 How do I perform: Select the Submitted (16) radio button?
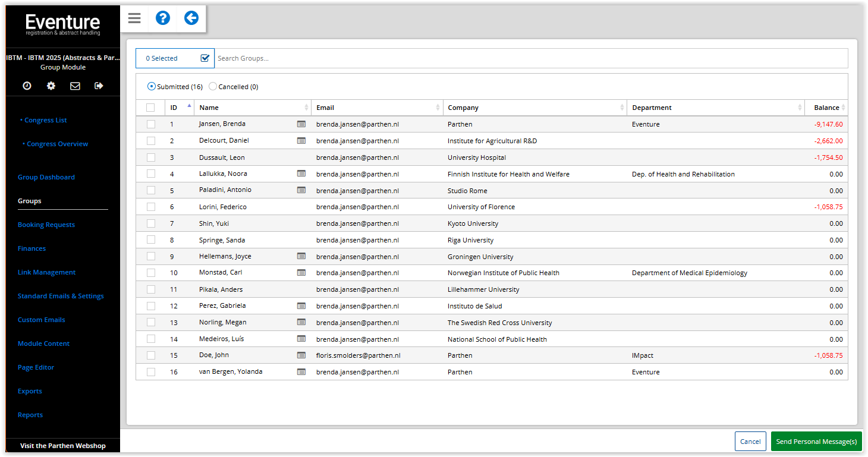click(152, 87)
